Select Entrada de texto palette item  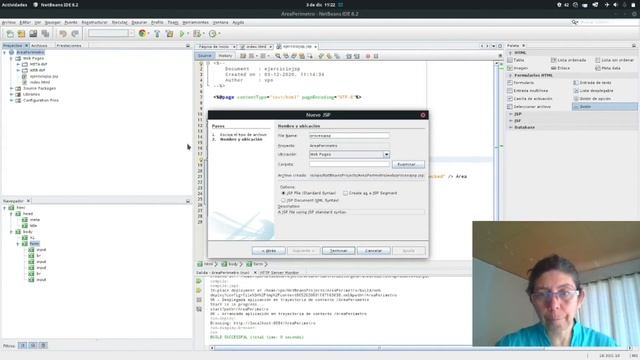[x=592, y=82]
